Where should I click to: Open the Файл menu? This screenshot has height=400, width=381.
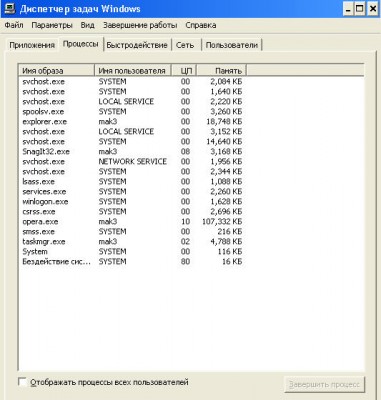(x=14, y=25)
